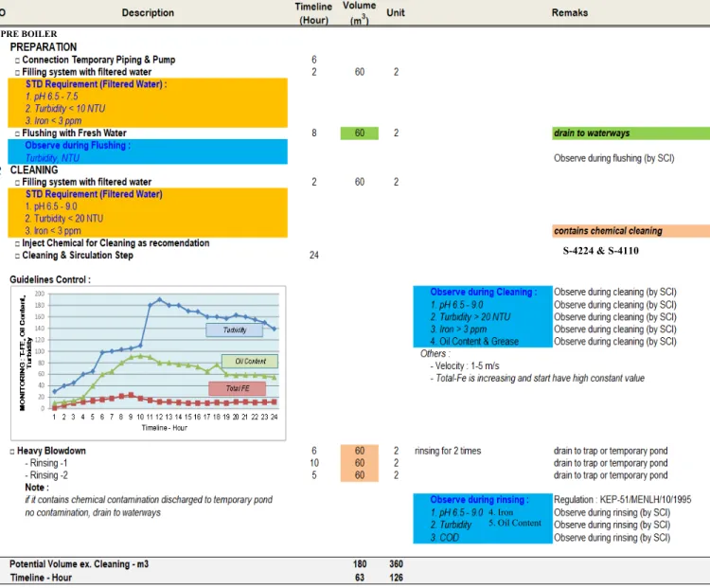Image resolution: width=710 pixels, height=588 pixels.
Task: Select the 'Potential Volume ex. Cleaning - m3' row label
Action: (79, 564)
